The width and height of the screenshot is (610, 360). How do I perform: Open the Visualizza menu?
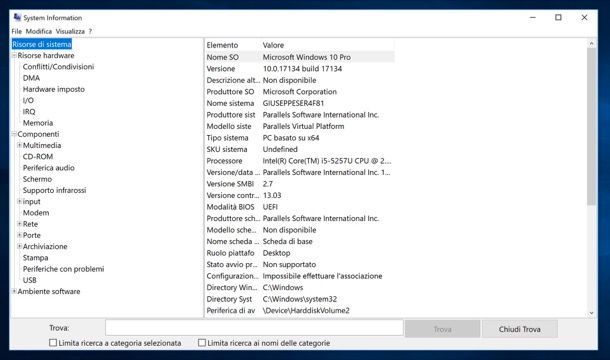point(70,32)
